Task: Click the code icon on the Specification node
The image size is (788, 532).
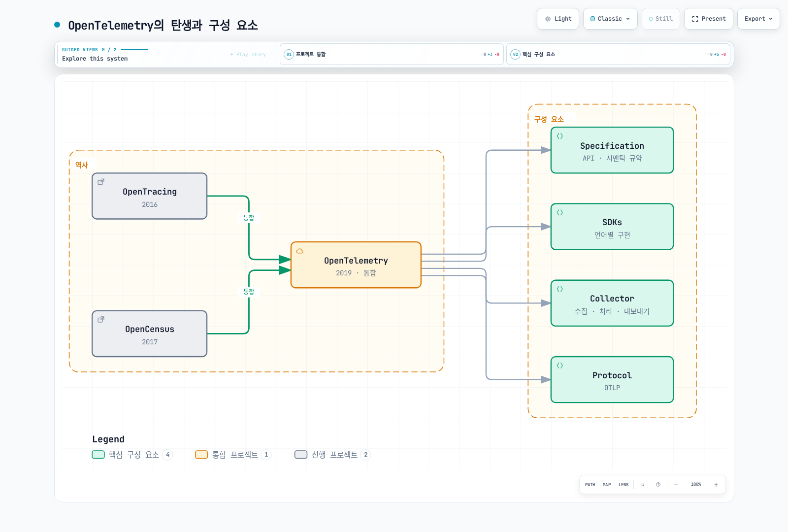Action: pyautogui.click(x=559, y=136)
